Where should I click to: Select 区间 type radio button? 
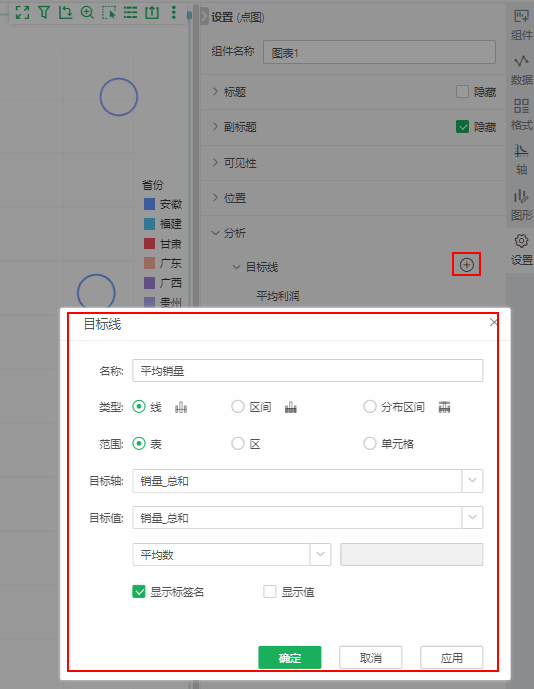click(238, 407)
